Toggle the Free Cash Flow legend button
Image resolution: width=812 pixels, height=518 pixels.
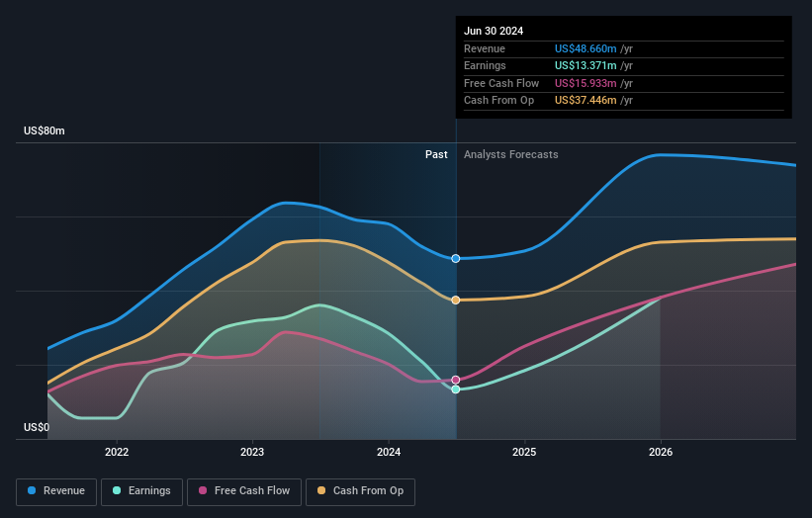(x=244, y=491)
